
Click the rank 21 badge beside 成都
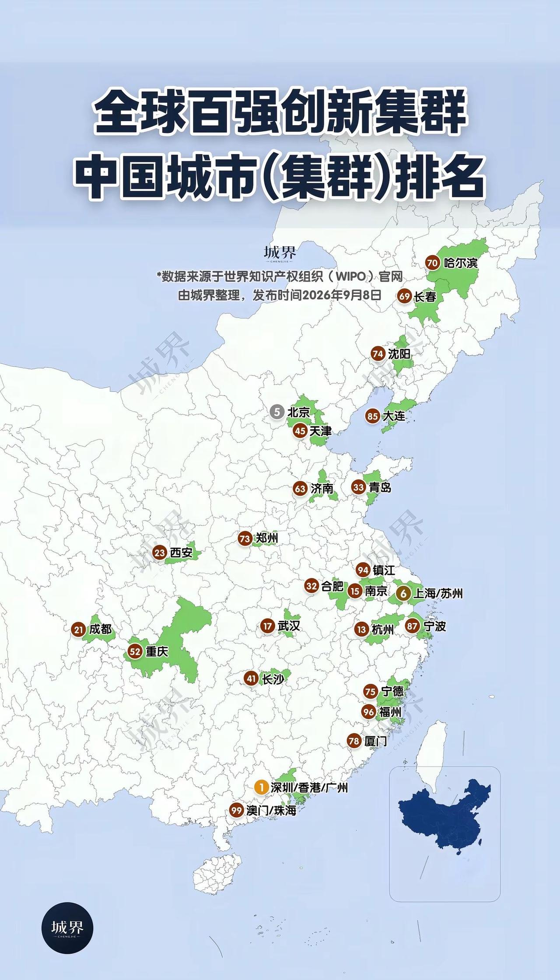(79, 630)
